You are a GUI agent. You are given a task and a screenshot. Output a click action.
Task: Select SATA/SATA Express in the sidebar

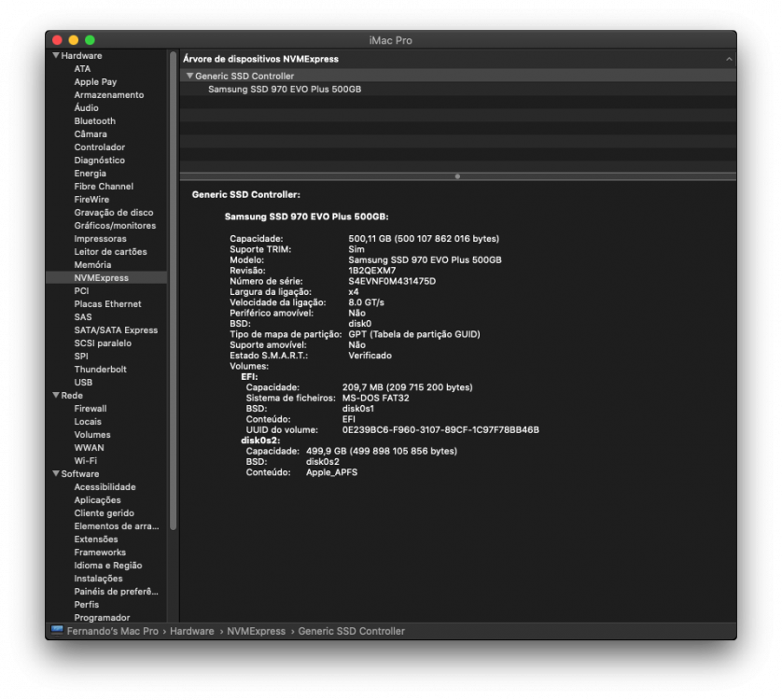116,329
